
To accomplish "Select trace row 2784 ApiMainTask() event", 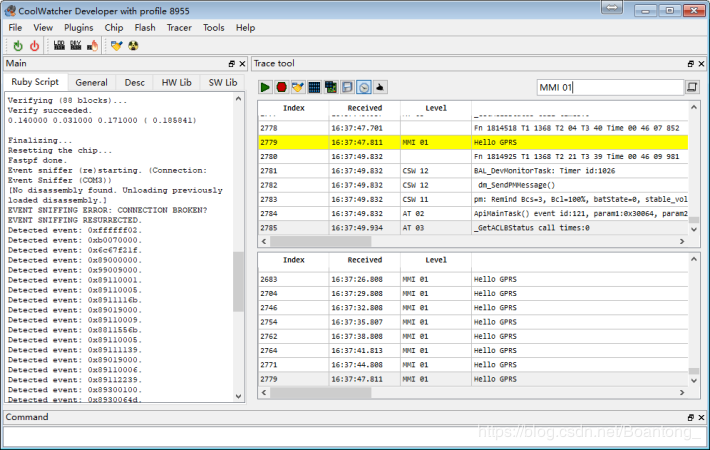I will click(473, 213).
